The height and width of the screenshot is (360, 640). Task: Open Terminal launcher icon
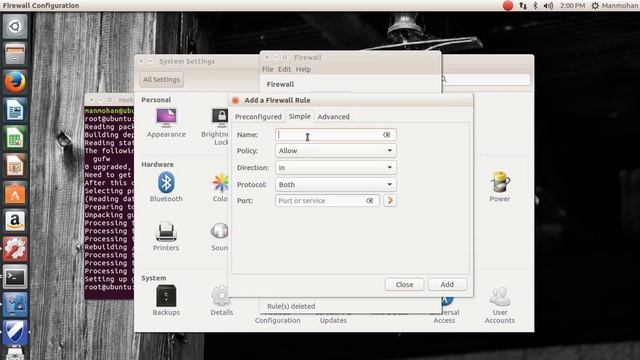(15, 277)
